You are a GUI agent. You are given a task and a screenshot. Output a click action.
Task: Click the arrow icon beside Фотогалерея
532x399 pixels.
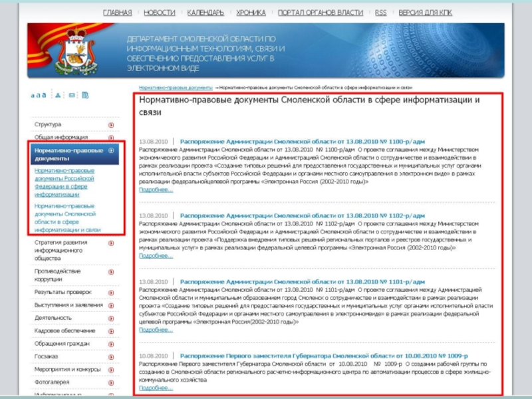(111, 383)
